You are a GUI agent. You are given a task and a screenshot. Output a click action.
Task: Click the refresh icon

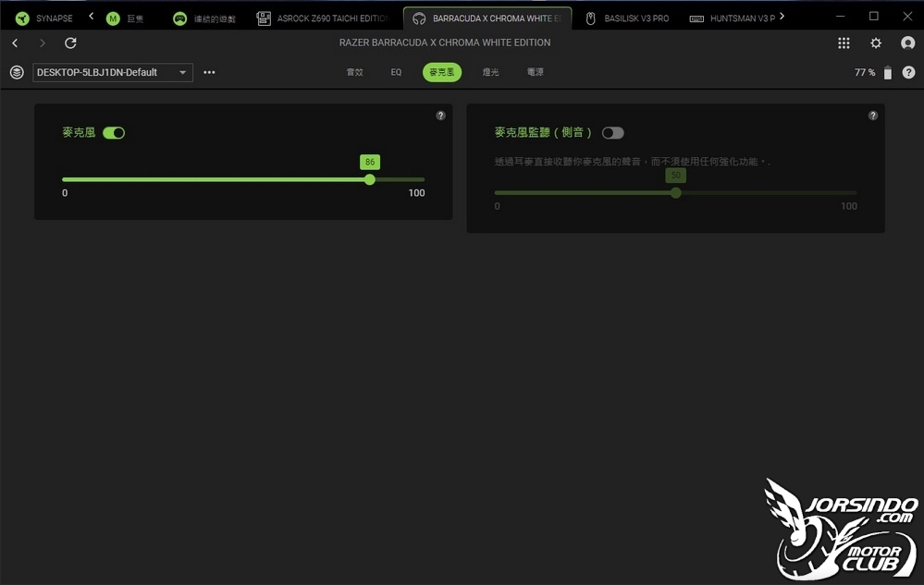point(70,43)
